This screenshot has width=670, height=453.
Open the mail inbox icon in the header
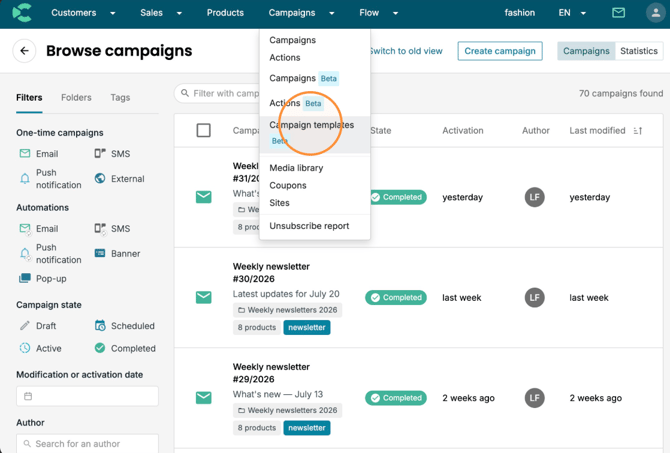pyautogui.click(x=618, y=13)
